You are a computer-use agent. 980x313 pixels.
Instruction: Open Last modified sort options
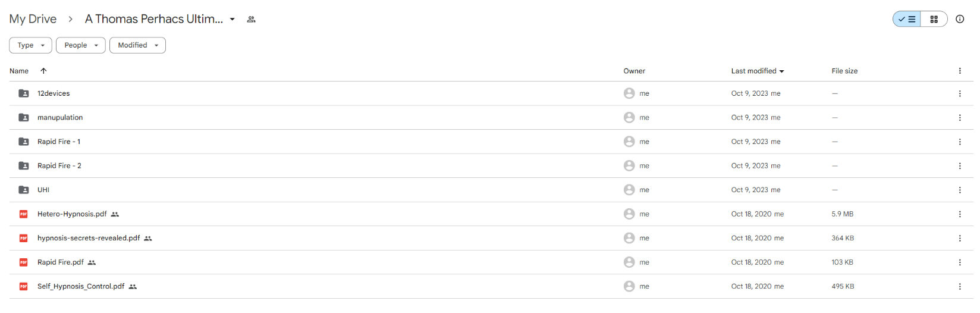point(758,71)
